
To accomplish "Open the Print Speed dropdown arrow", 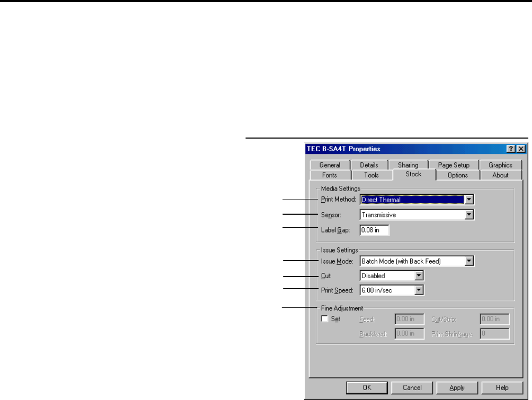I will point(419,290).
